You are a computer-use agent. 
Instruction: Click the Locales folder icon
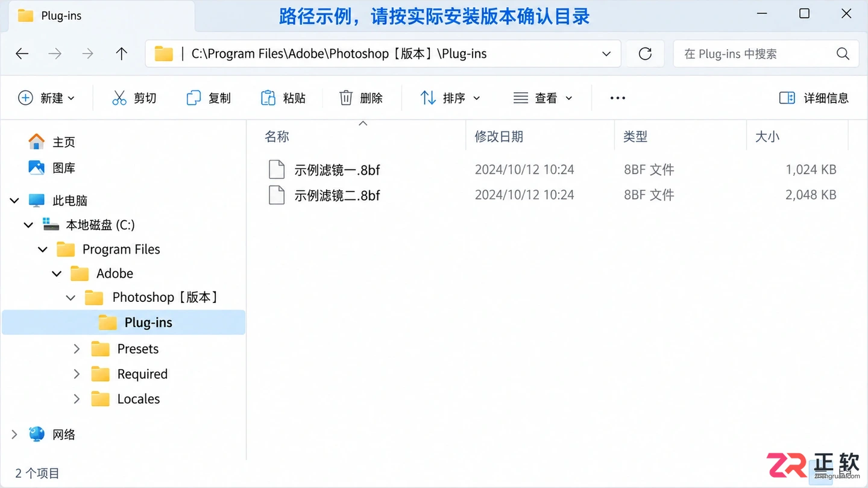tap(100, 399)
